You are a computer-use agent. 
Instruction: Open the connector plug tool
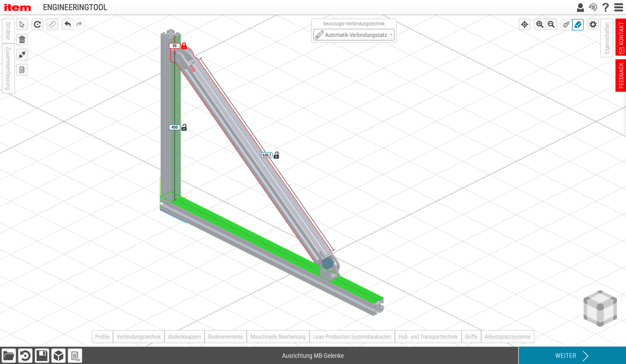(x=22, y=55)
